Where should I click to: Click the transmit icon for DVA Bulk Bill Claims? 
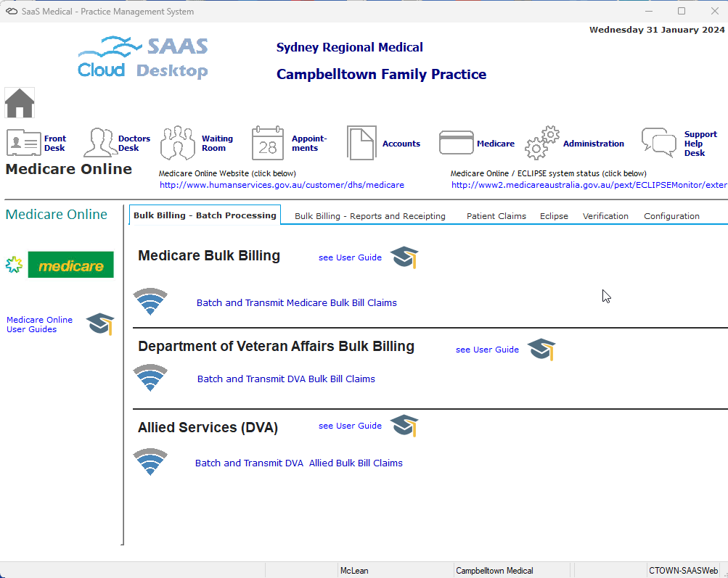coord(150,378)
